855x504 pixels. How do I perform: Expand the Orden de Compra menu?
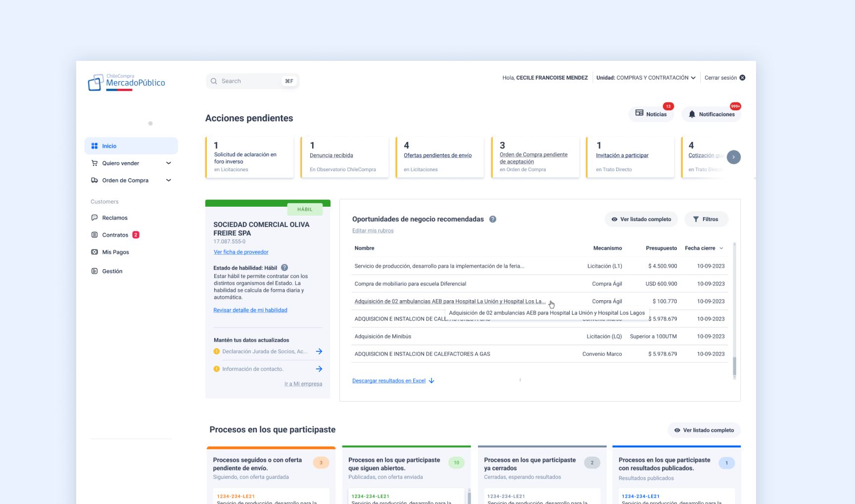(x=168, y=180)
